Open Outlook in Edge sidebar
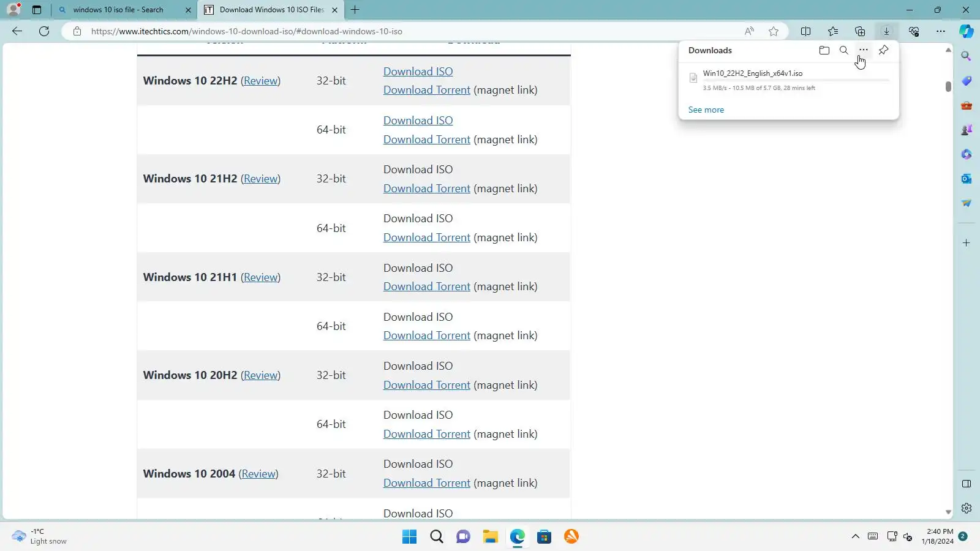Screen dimensions: 980x551 tap(967, 179)
